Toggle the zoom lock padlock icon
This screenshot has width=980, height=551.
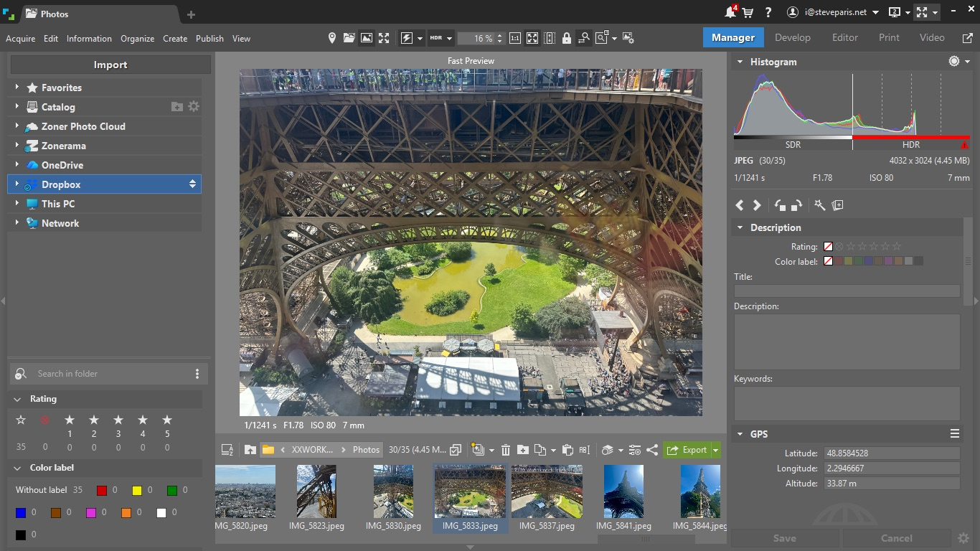click(x=567, y=38)
